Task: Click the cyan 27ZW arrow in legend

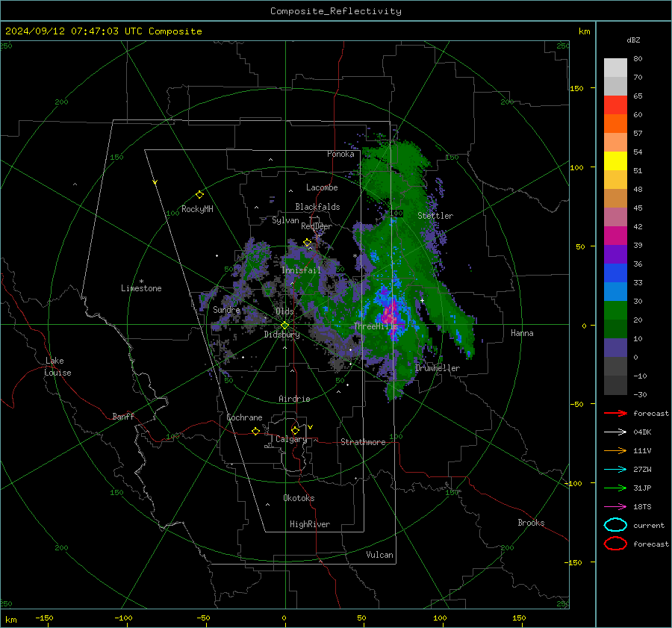Action: point(615,470)
